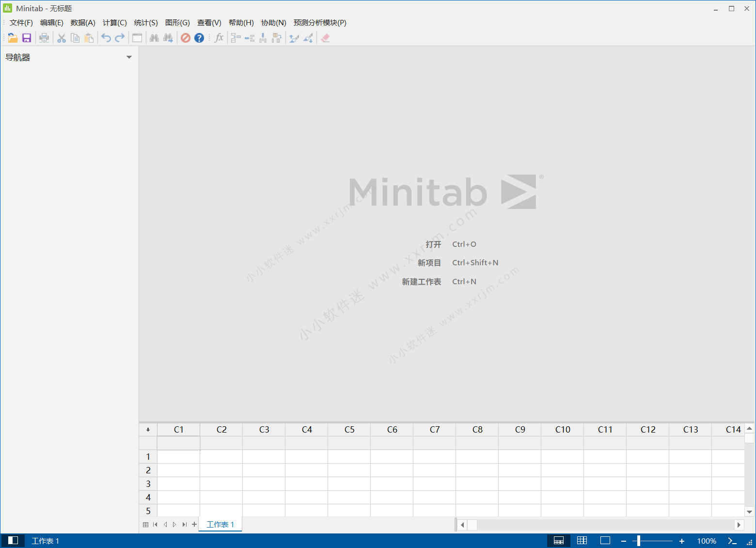Click the Copy icon in the toolbar
The height and width of the screenshot is (548, 756).
[x=75, y=38]
